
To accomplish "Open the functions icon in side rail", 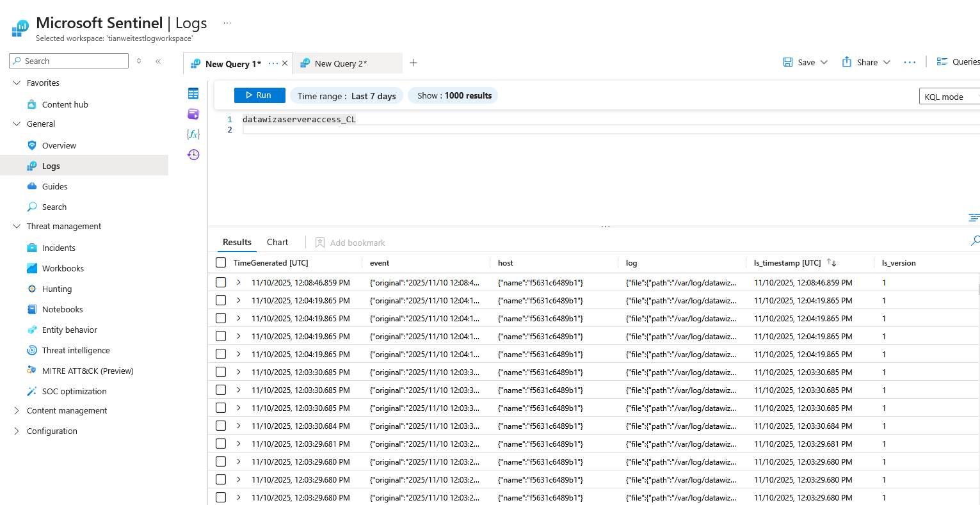I will point(193,134).
